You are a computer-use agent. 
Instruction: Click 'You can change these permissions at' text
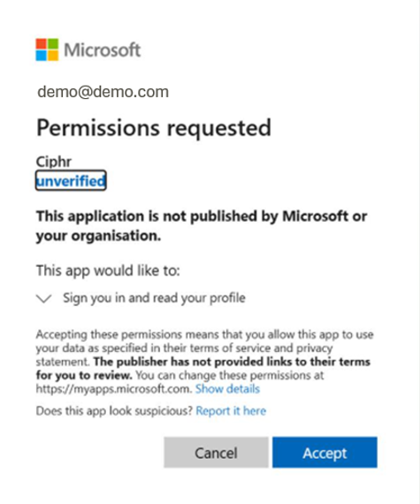click(x=230, y=376)
